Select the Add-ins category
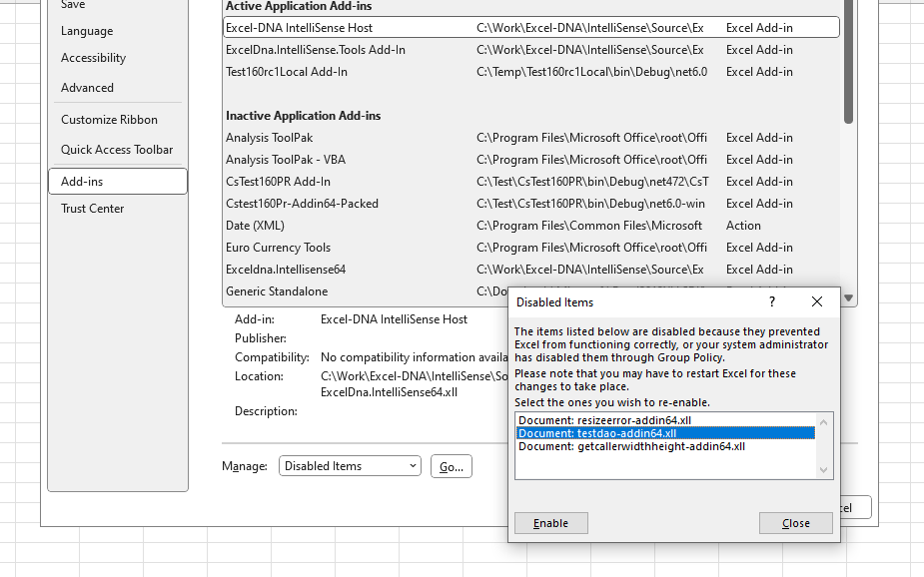The image size is (924, 577). [118, 182]
